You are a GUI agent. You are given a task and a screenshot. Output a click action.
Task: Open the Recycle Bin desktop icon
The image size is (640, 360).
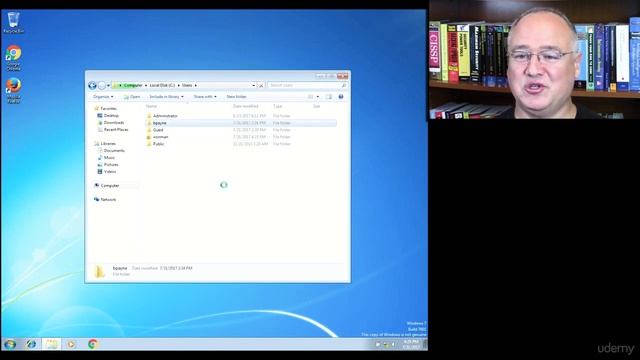(13, 22)
